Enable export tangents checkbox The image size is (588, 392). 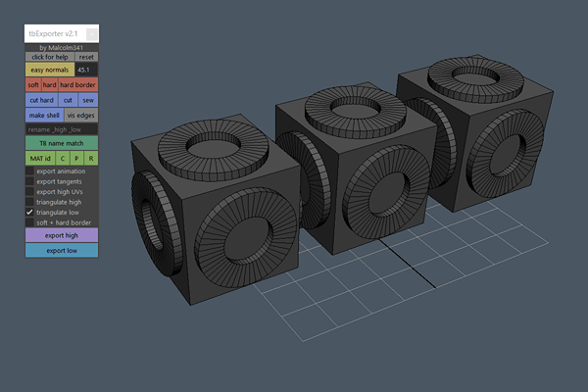[x=29, y=181]
